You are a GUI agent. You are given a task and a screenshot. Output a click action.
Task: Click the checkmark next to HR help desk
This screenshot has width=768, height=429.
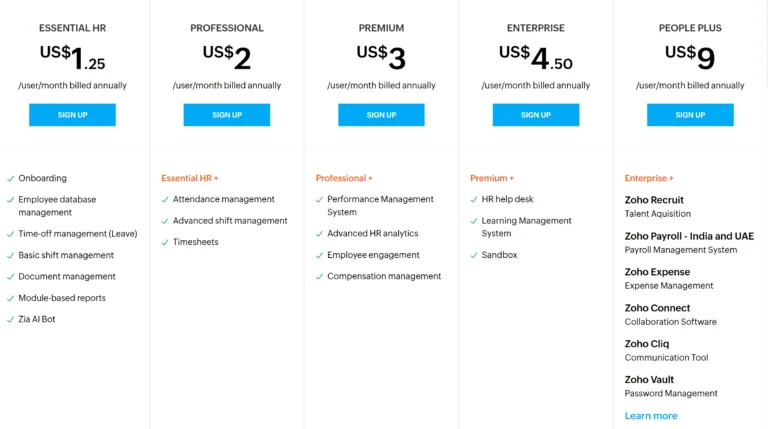click(x=473, y=199)
